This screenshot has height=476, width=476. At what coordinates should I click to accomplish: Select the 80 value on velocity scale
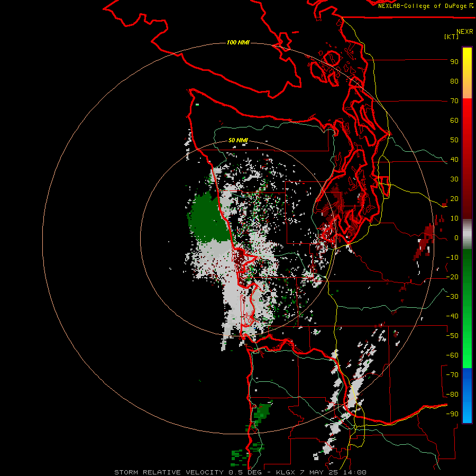[454, 81]
